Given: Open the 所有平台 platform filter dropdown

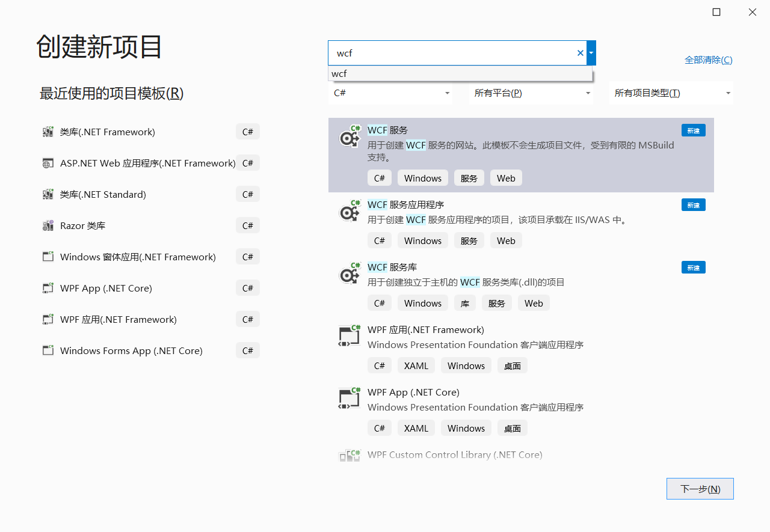Looking at the screenshot, I should 531,93.
